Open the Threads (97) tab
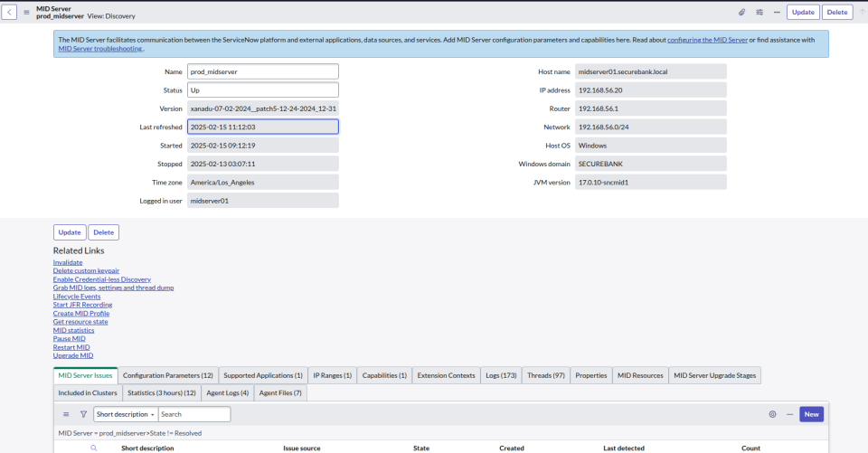 [546, 375]
